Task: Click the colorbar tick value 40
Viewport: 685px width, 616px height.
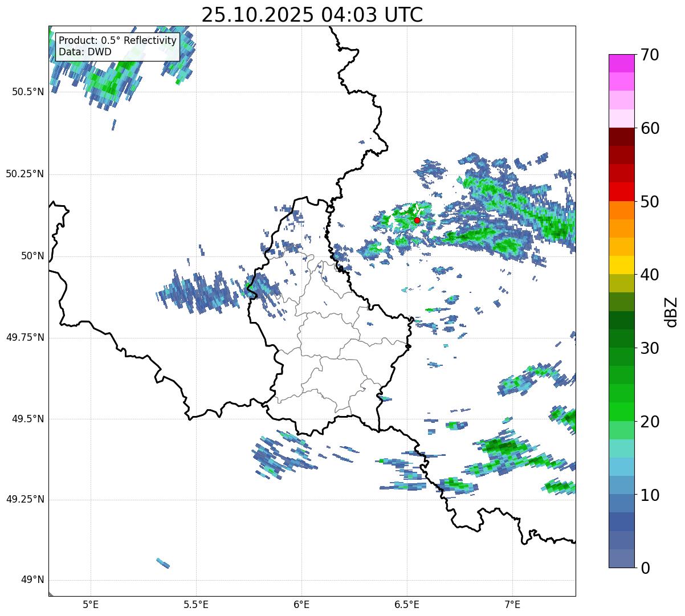Action: pyautogui.click(x=649, y=275)
